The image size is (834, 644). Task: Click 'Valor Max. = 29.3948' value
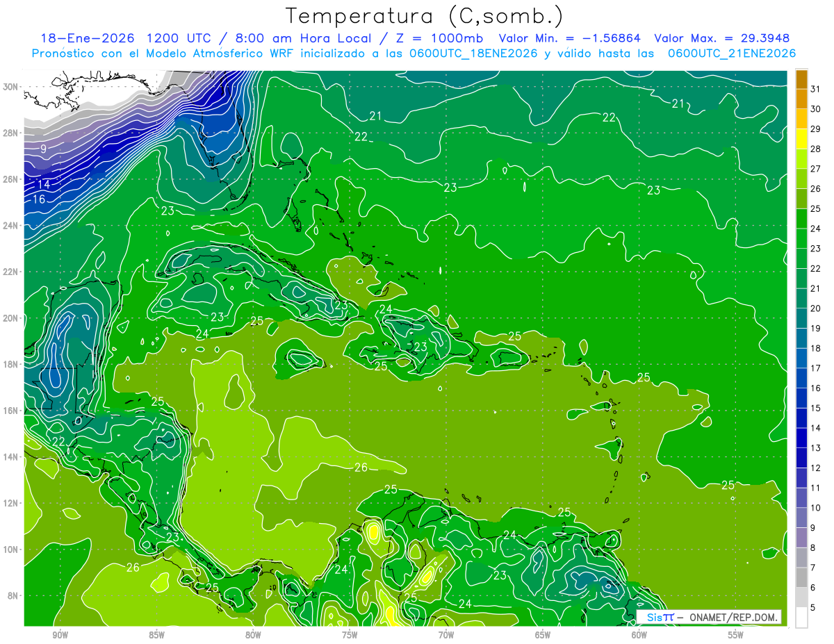(722, 38)
